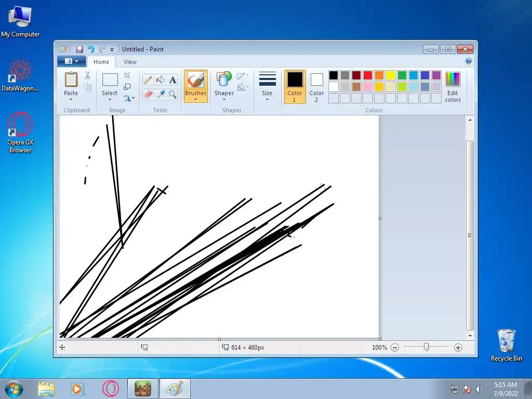Activate Color 2 background selector
Screen dimensions: 532x399
coord(316,87)
